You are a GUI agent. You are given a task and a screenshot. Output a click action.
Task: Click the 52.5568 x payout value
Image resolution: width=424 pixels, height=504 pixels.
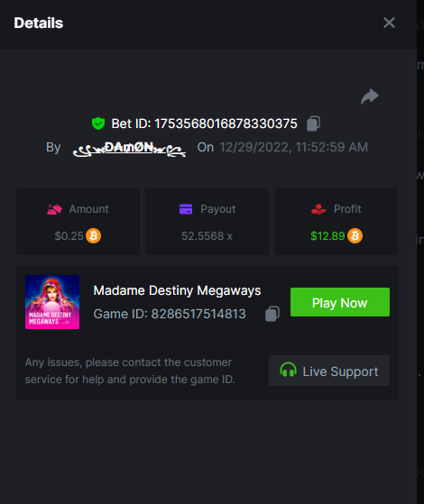click(x=207, y=236)
